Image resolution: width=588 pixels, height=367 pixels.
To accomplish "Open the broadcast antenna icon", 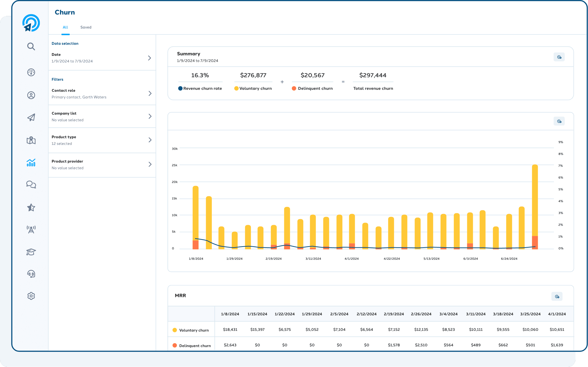I will [31, 229].
